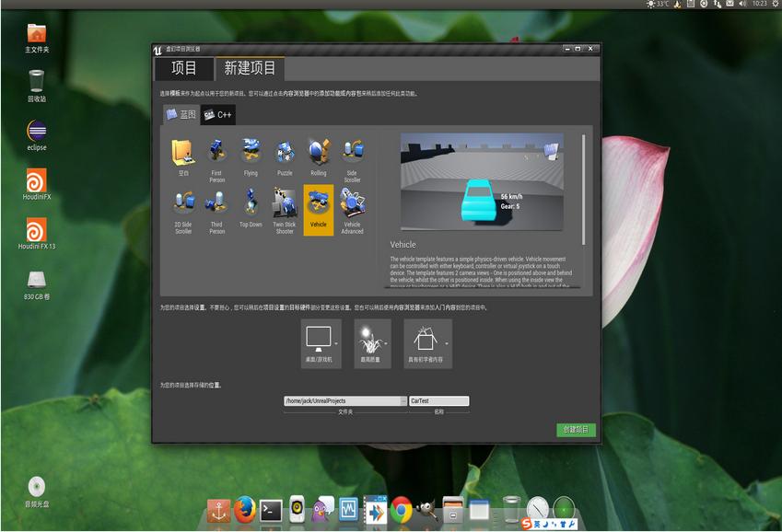Open the audio disc (音频光盘) desktop icon
Viewport: 782px width, 532px height.
coord(37,492)
